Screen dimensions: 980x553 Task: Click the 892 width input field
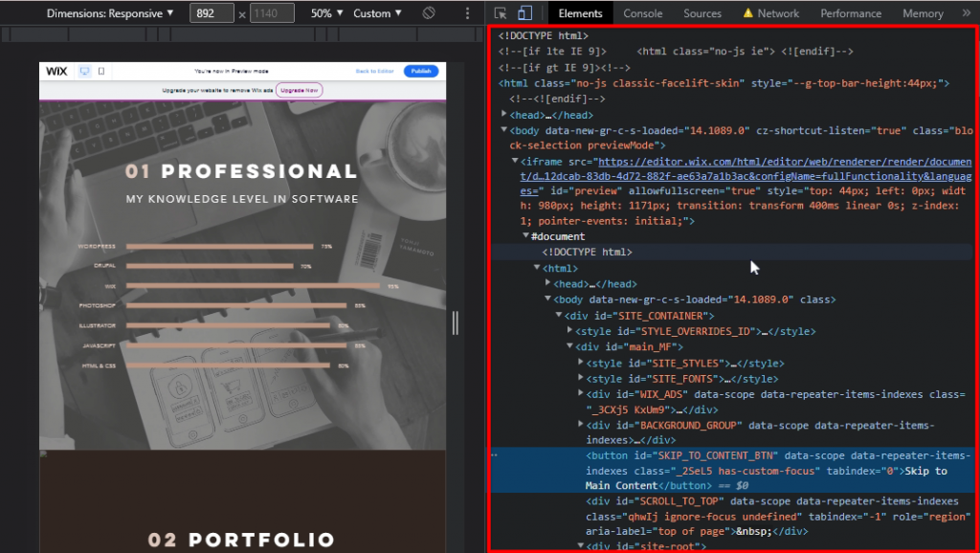tap(212, 12)
